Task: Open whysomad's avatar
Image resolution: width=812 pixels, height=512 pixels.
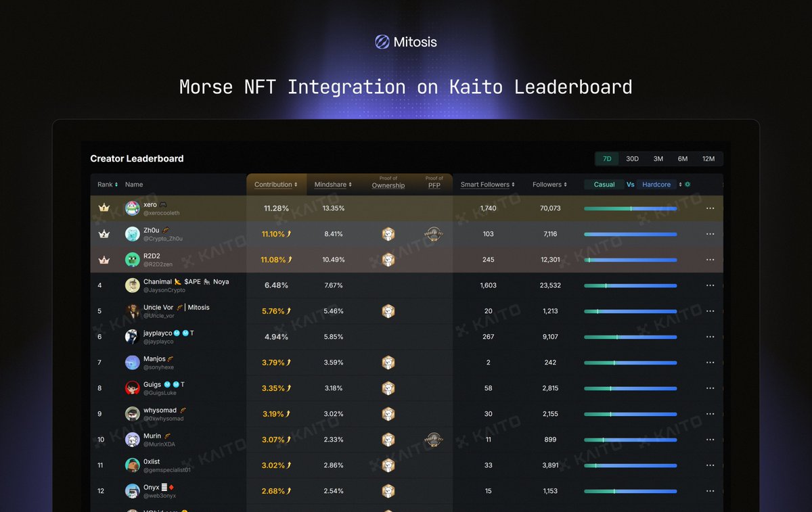Action: click(133, 414)
